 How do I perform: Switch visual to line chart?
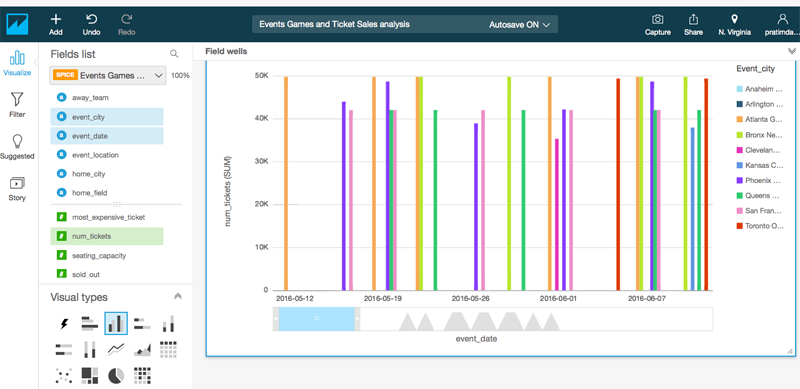tap(116, 350)
